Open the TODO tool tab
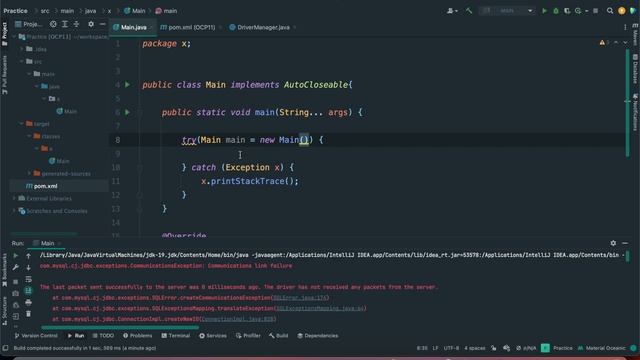 (x=103, y=336)
